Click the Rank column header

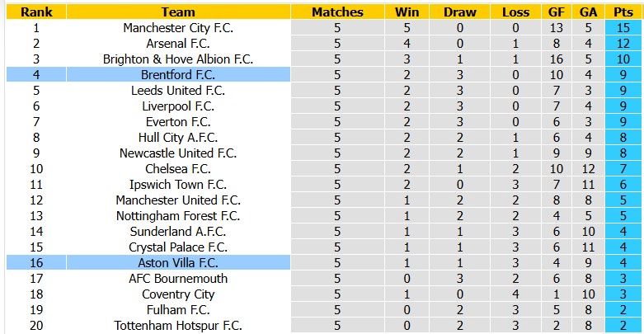(x=36, y=12)
